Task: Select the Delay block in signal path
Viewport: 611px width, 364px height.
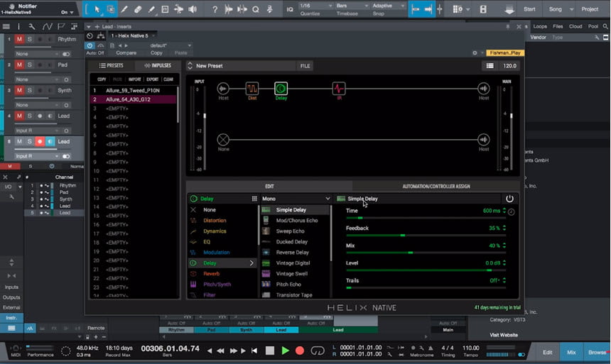Action: click(281, 89)
